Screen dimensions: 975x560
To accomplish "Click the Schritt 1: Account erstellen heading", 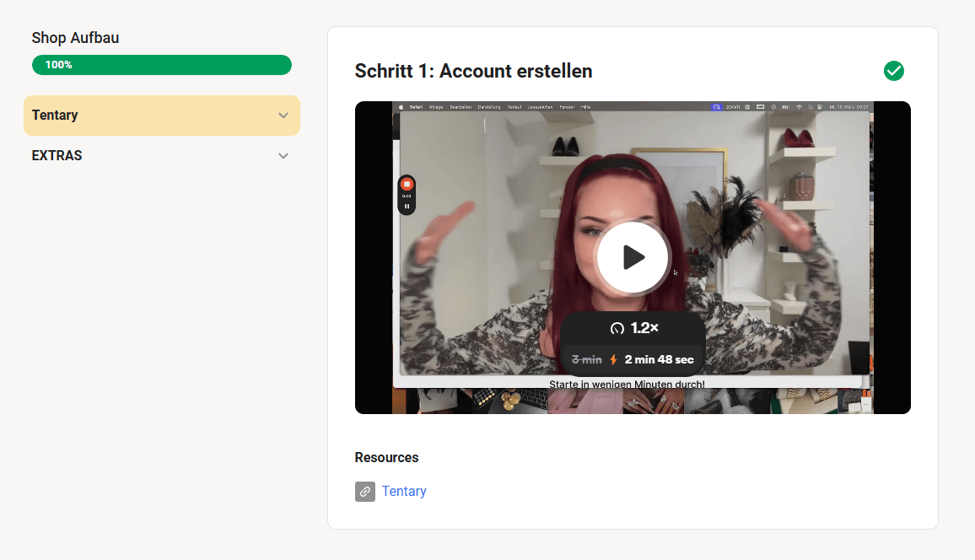I will [x=473, y=71].
